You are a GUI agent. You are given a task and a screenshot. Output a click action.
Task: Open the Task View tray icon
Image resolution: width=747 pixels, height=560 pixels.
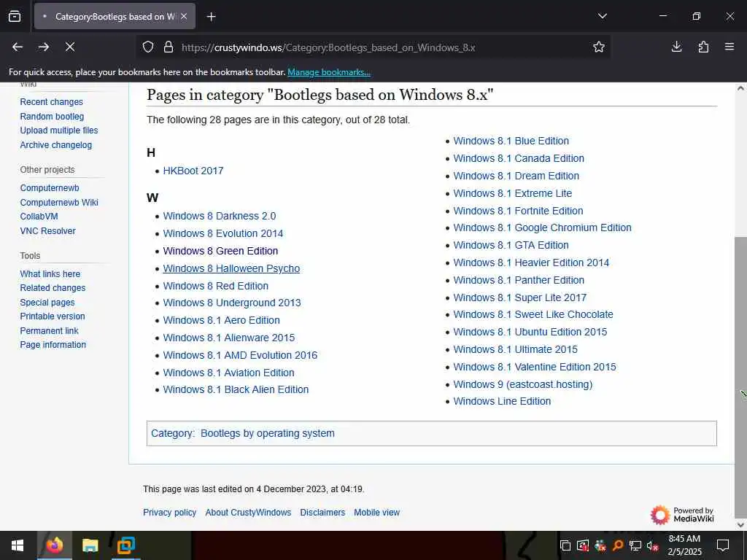(565, 545)
